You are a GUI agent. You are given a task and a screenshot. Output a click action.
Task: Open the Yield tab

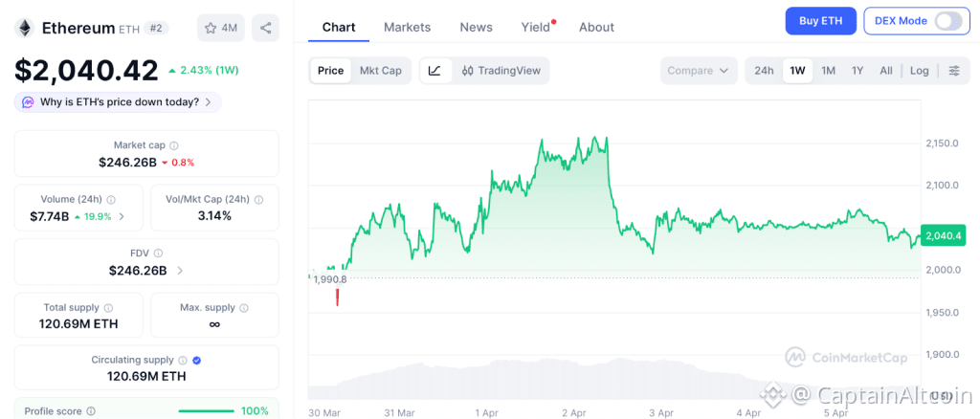click(x=536, y=27)
